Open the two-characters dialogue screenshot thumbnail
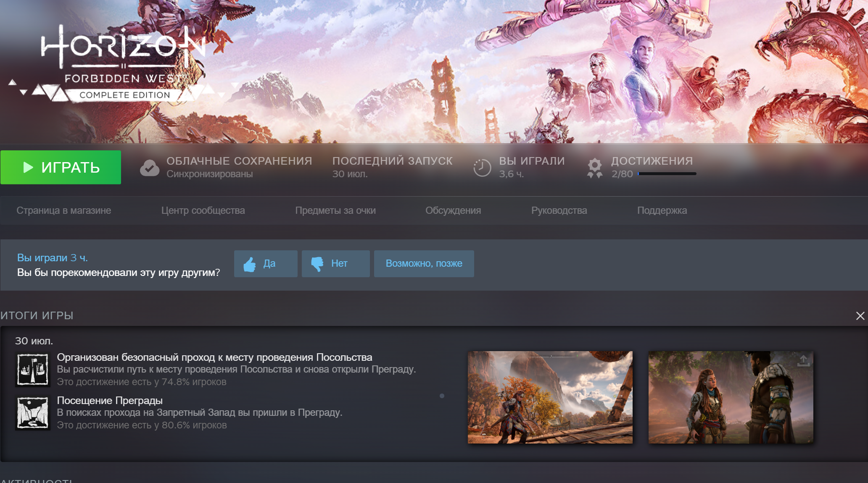The image size is (868, 483). [731, 397]
